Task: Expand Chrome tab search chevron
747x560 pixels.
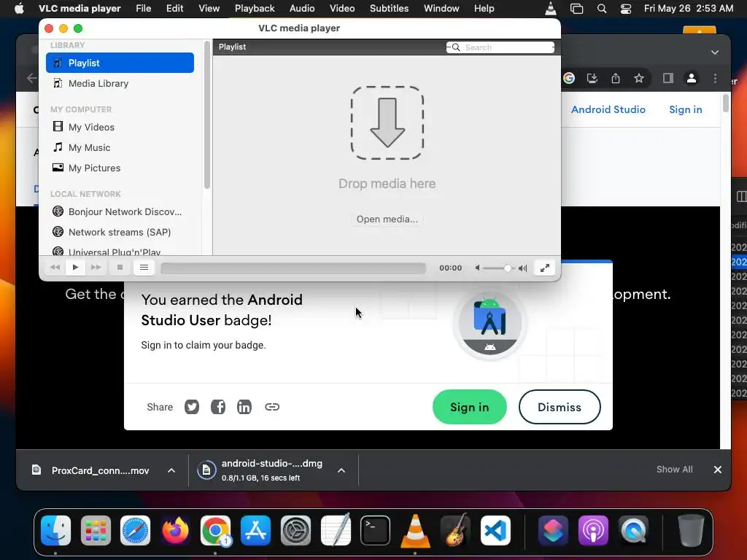Action: click(x=715, y=52)
